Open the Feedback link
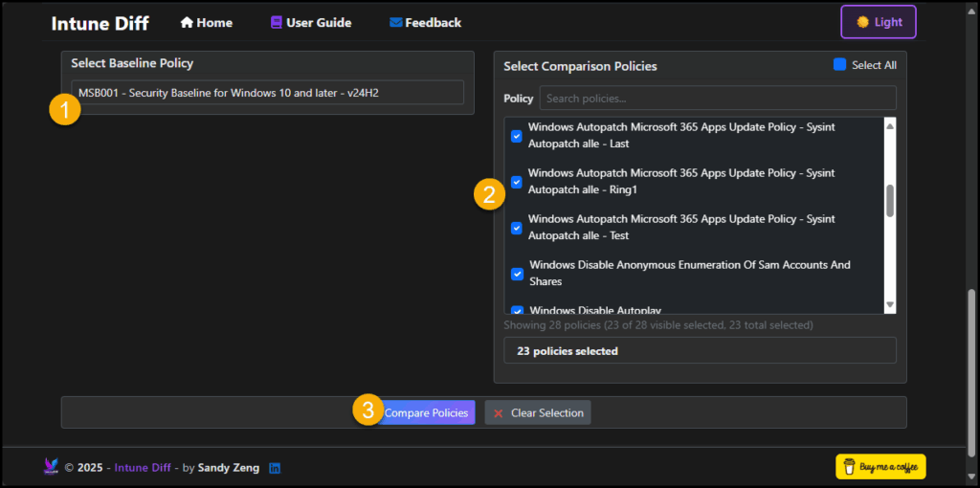The image size is (980, 488). 425,23
